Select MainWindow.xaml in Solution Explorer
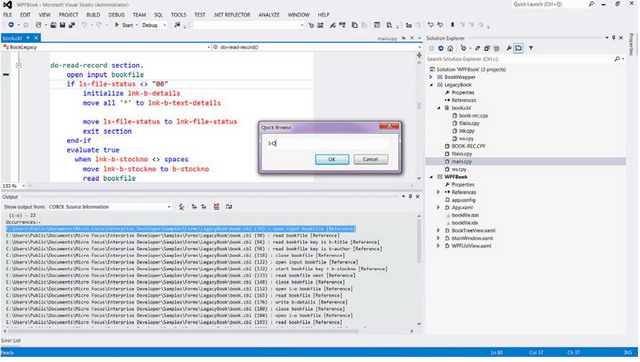Screen dimensions: 640x362 pyautogui.click(x=472, y=239)
